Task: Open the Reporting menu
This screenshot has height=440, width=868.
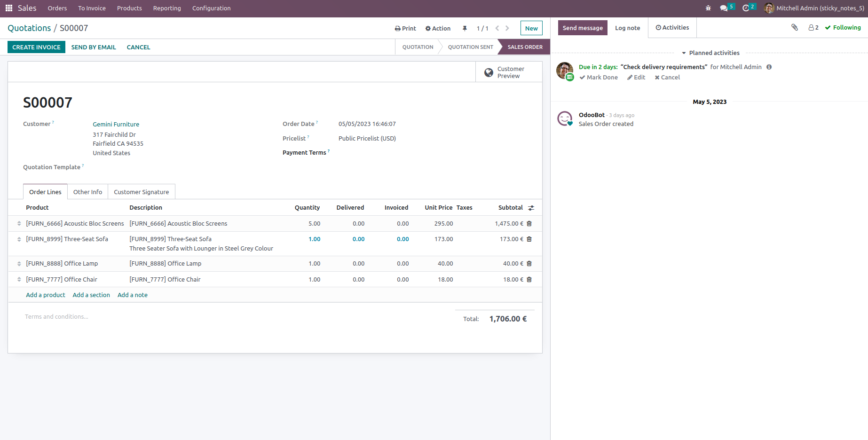Action: click(x=167, y=8)
